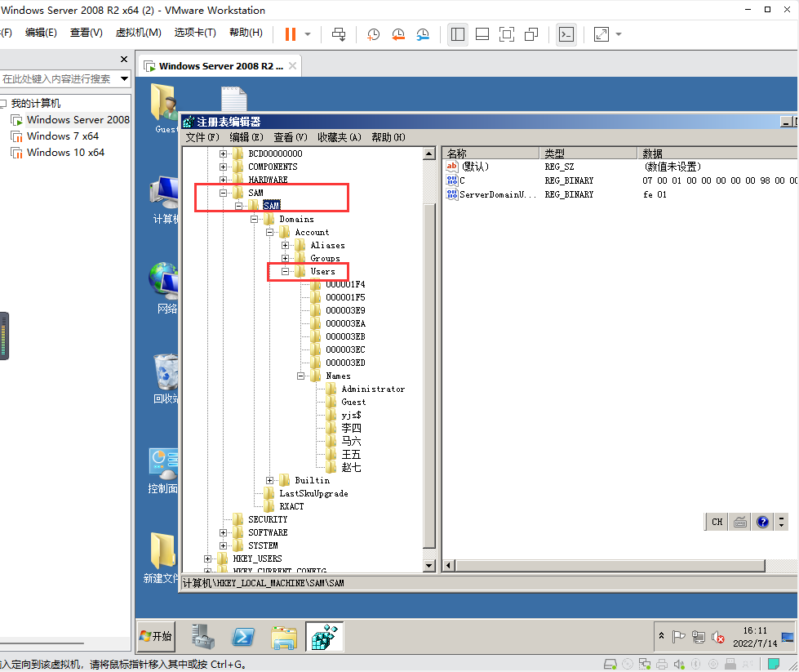Screen dimensions: 799x672
Task: Collapse the Domains registry key
Action: click(x=254, y=220)
